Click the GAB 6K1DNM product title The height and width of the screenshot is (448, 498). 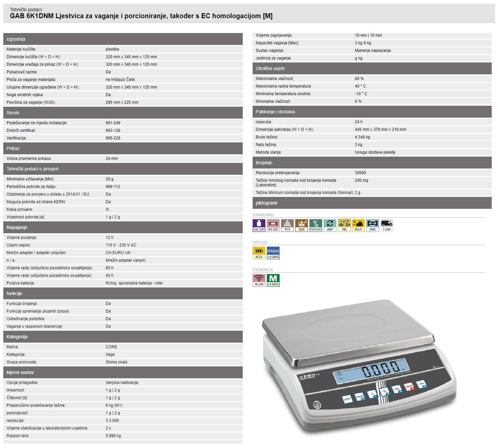pyautogui.click(x=141, y=16)
